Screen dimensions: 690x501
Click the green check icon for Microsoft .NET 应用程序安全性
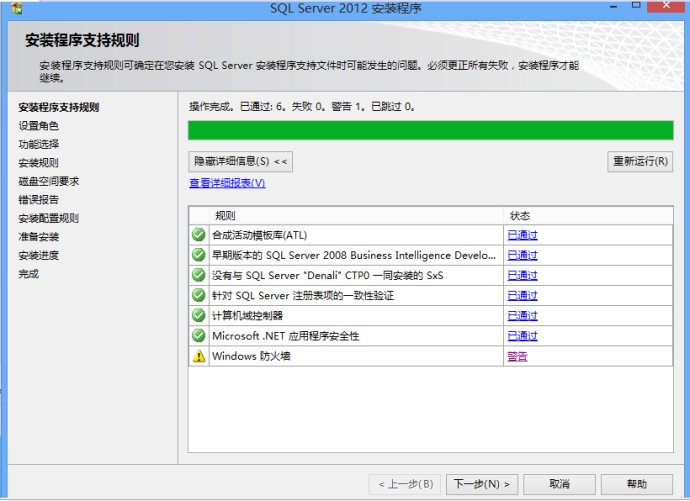tap(198, 336)
